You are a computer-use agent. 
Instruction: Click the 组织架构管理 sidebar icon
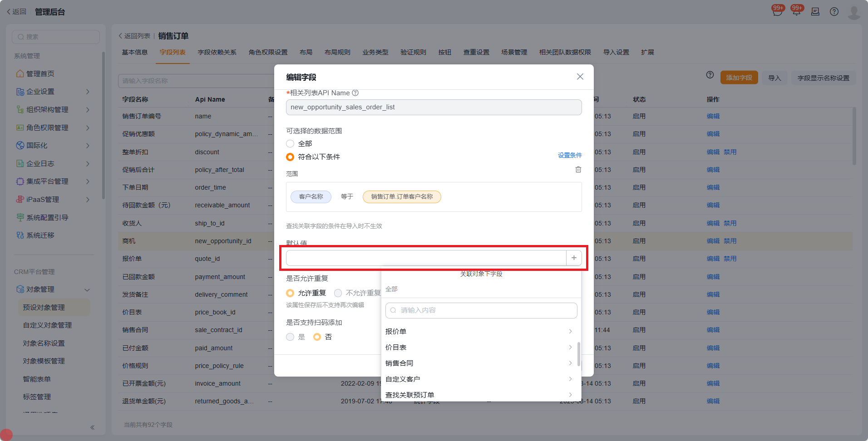coord(20,110)
